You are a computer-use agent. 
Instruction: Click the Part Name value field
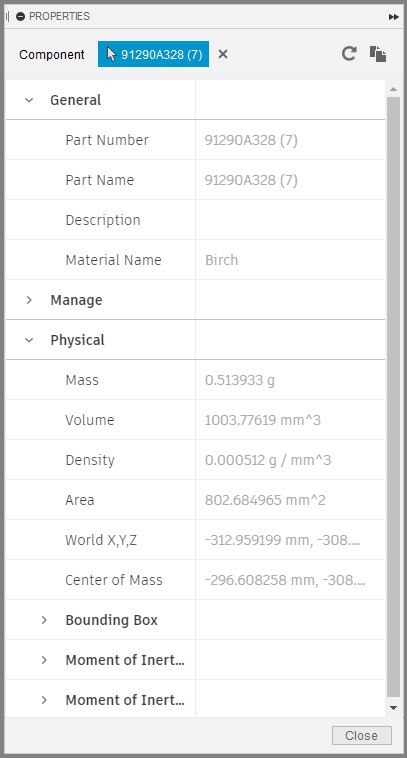291,180
